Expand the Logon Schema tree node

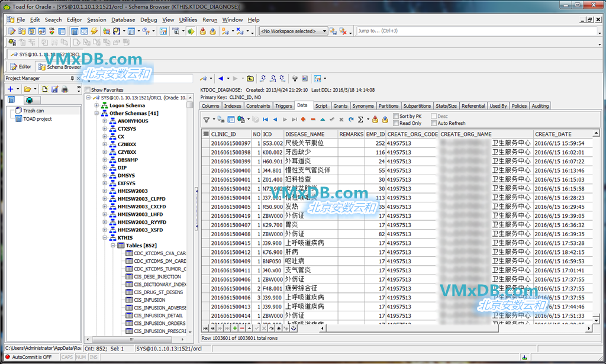pos(96,105)
